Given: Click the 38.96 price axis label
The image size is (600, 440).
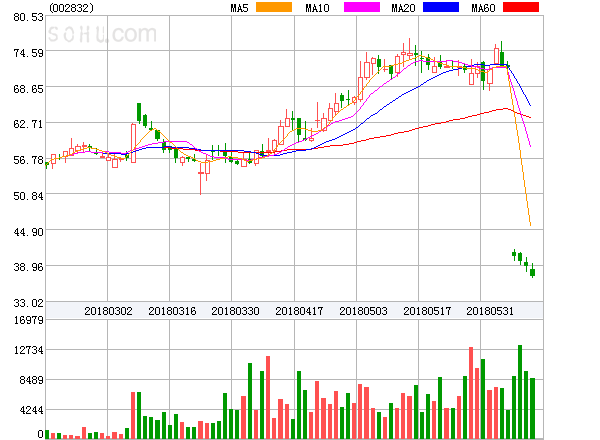Looking at the screenshot, I should pos(28,267).
